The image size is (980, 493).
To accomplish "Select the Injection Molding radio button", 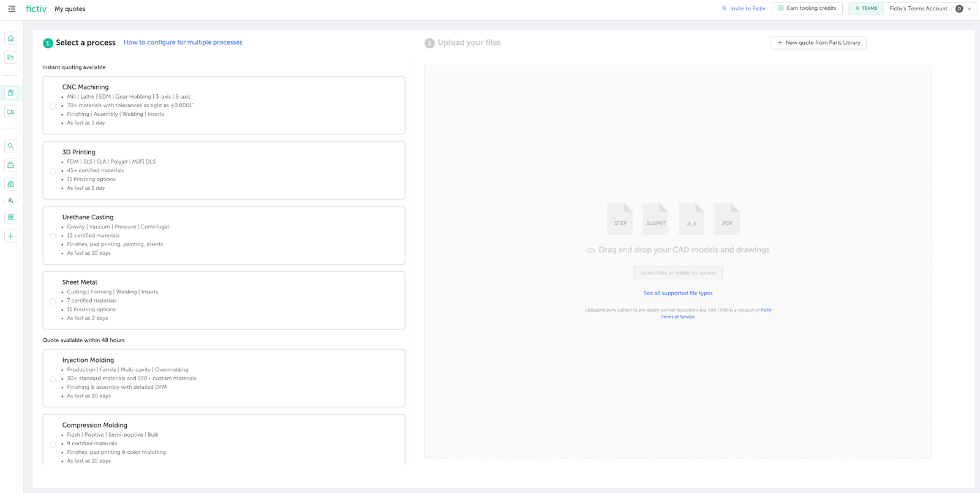I will (x=53, y=379).
